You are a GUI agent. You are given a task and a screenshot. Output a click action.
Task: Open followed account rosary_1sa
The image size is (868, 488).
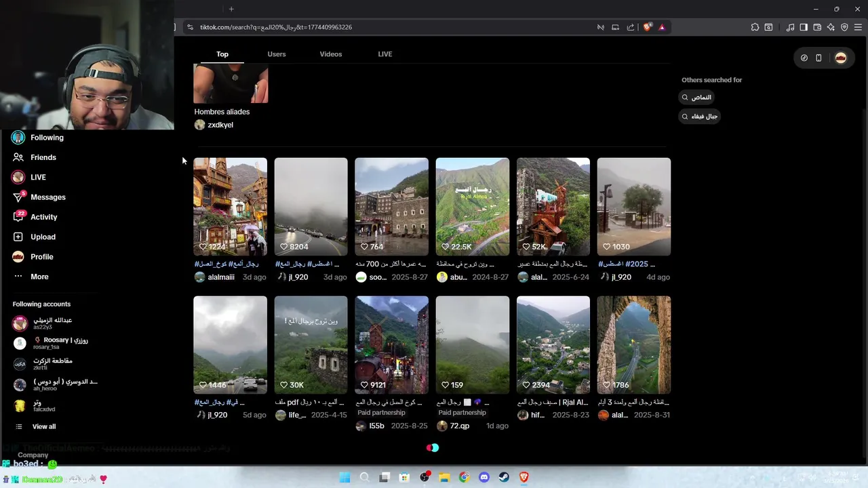50,343
